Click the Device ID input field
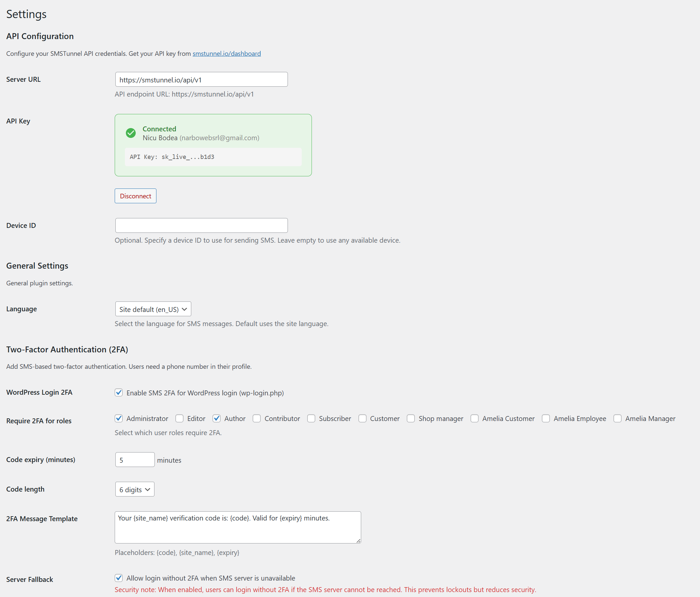 click(201, 225)
